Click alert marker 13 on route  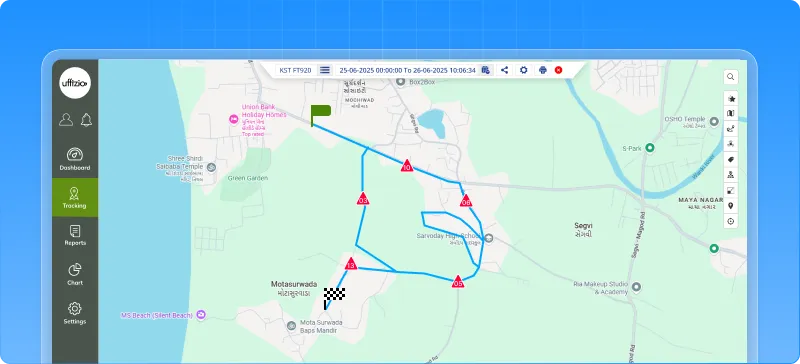click(x=351, y=264)
